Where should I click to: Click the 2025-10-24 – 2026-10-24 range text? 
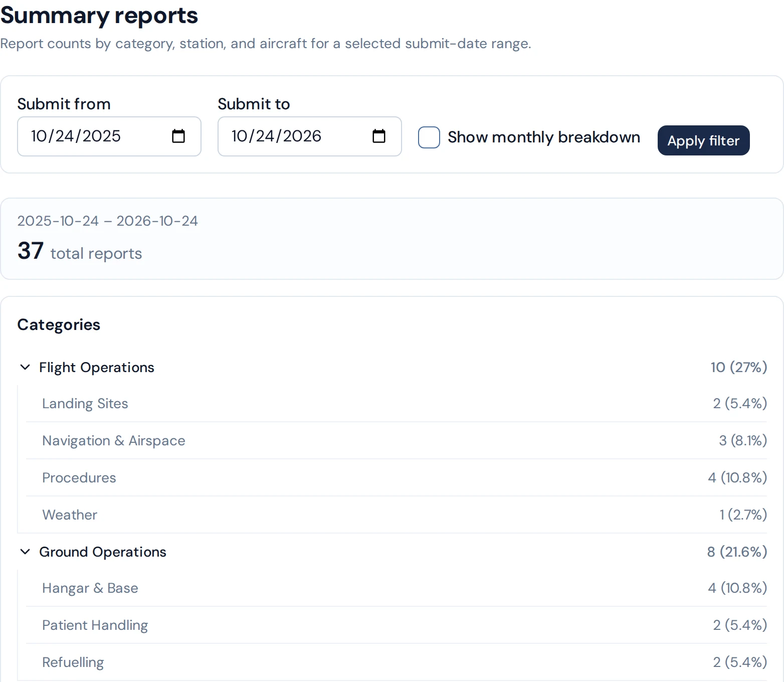tap(108, 221)
